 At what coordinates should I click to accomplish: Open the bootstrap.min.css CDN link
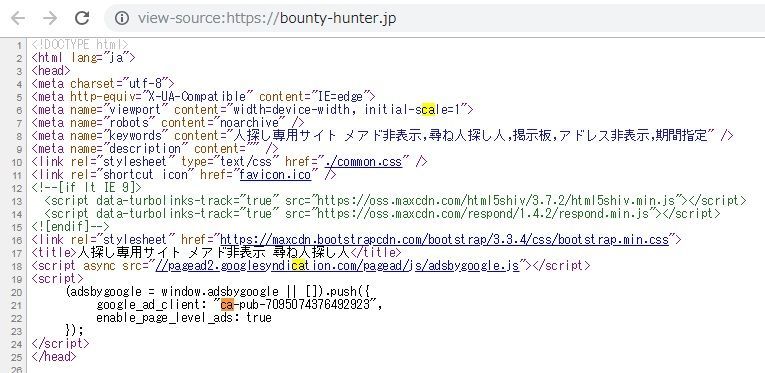[444, 239]
